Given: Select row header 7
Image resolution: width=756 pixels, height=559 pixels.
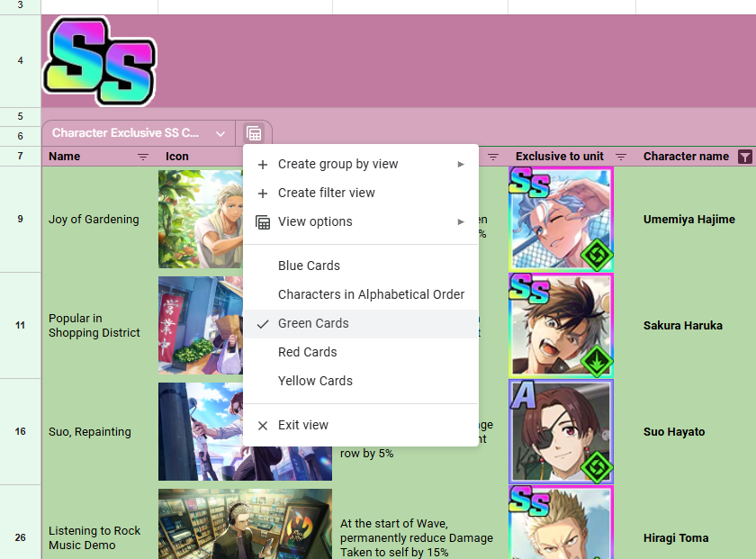Looking at the screenshot, I should 20,157.
